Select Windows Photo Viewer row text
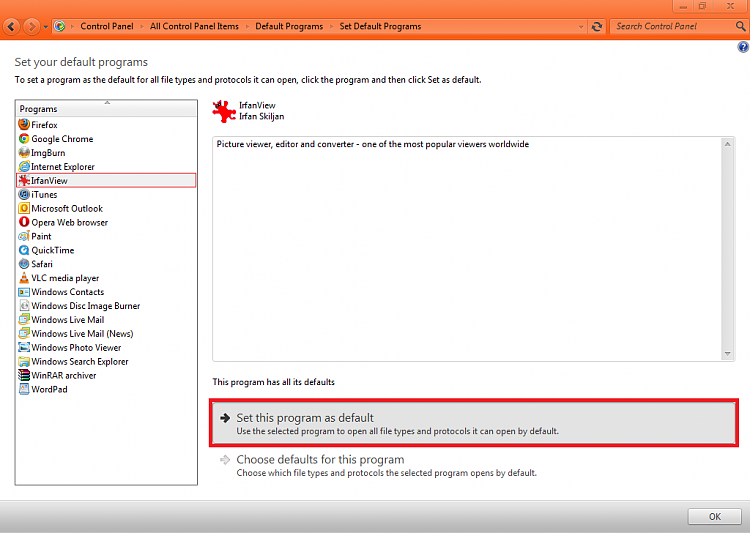The height and width of the screenshot is (533, 750). click(x=76, y=347)
